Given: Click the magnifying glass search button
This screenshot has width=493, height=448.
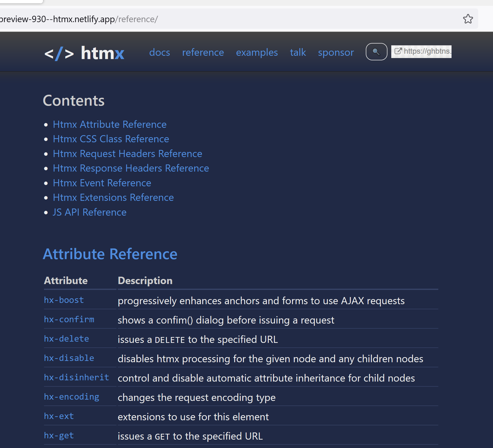Looking at the screenshot, I should pyautogui.click(x=376, y=52).
